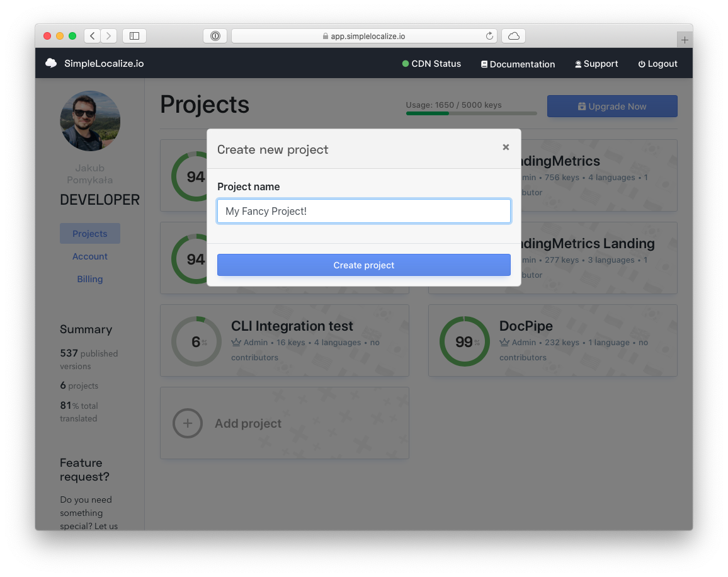Open the DocPipe project card
The width and height of the screenshot is (728, 577).
tap(552, 341)
